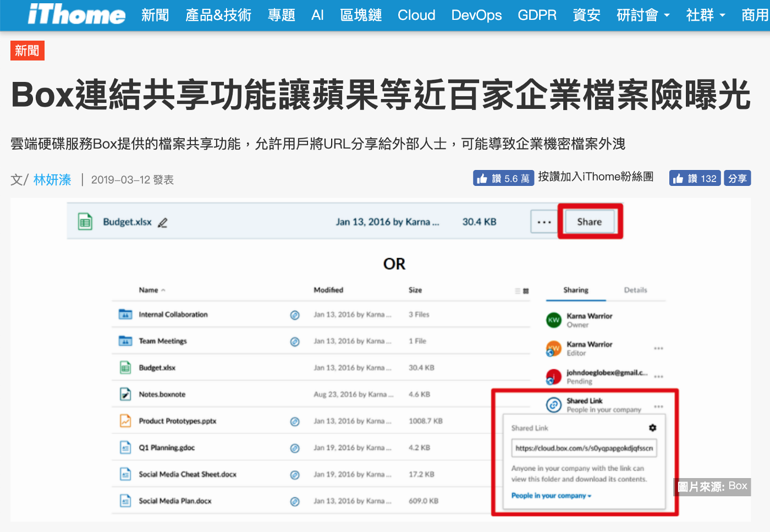Click the johndoeglobex pending avatar
The width and height of the screenshot is (770, 532).
553,377
